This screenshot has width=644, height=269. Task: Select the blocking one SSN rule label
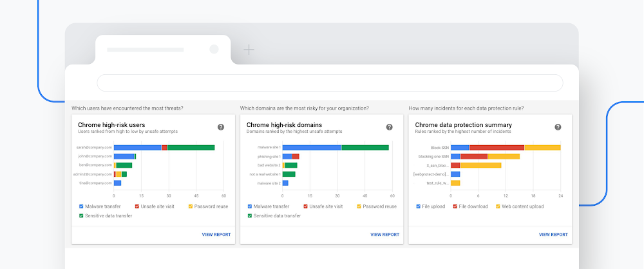(433, 156)
